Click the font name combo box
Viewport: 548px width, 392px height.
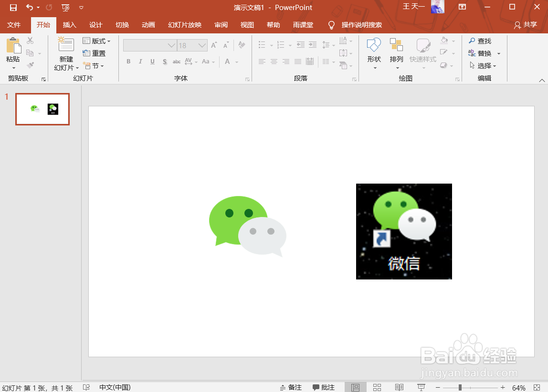[149, 45]
